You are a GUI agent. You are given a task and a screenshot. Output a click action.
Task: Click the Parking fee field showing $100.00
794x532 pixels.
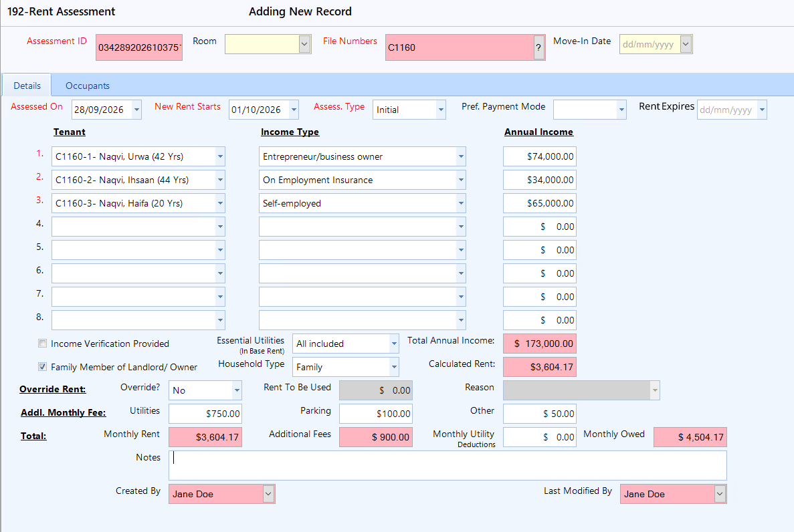(376, 414)
